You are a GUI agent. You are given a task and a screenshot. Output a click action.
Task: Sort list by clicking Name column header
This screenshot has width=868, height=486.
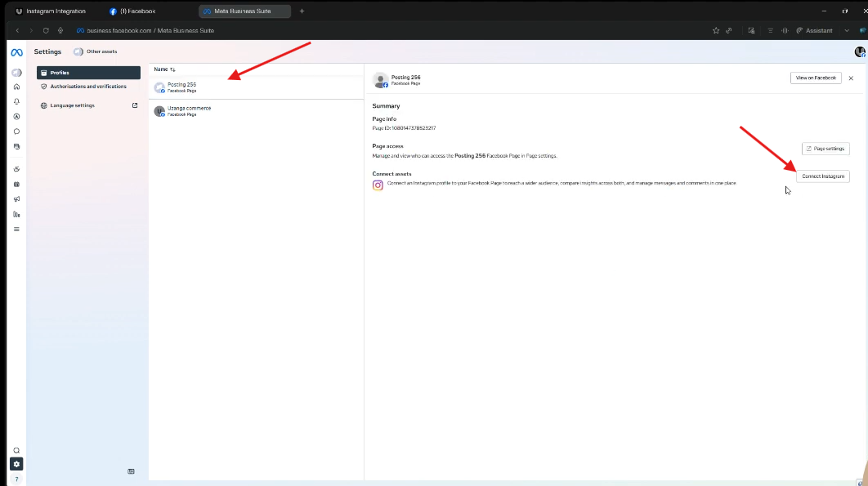click(x=164, y=69)
